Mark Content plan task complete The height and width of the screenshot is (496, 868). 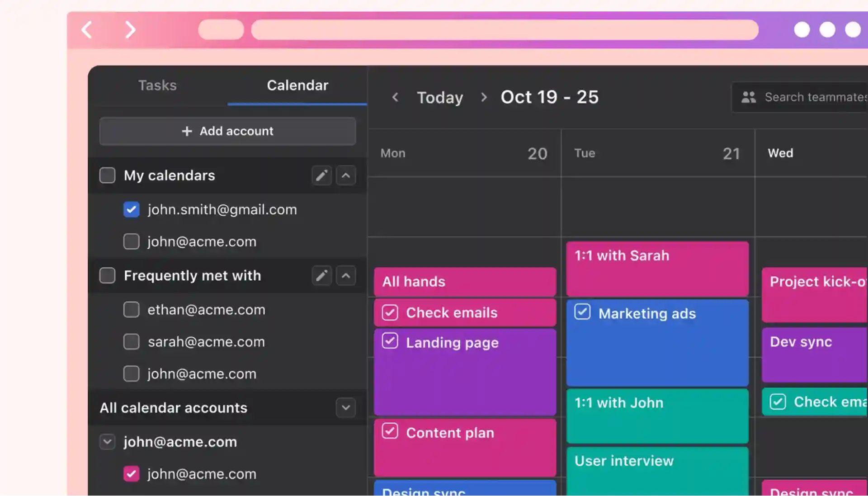coord(390,431)
